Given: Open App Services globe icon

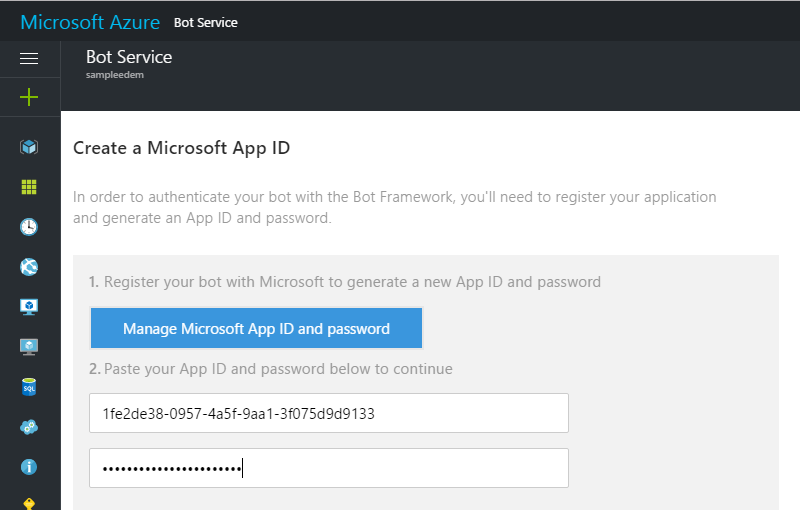Looking at the screenshot, I should [x=29, y=267].
